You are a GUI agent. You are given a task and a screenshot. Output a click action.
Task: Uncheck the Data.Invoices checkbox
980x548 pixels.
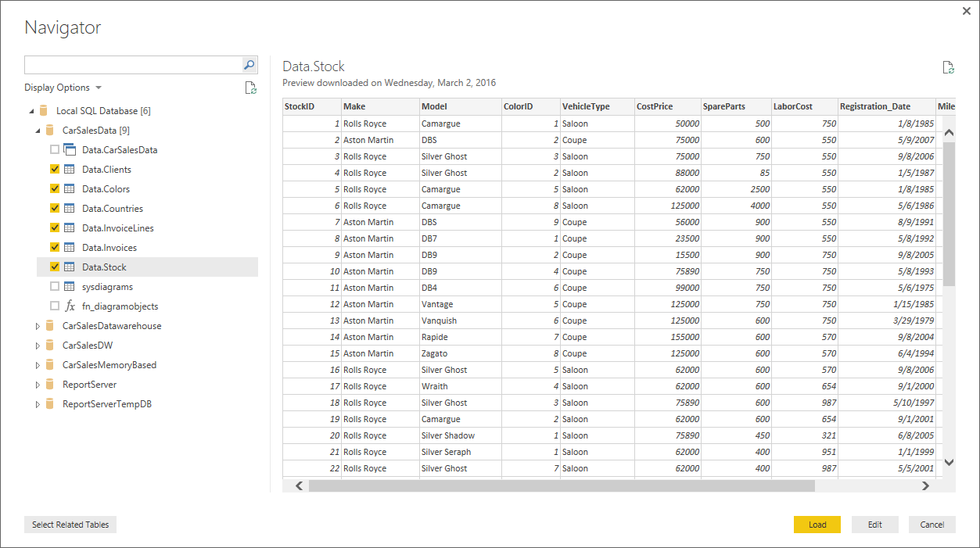click(55, 248)
